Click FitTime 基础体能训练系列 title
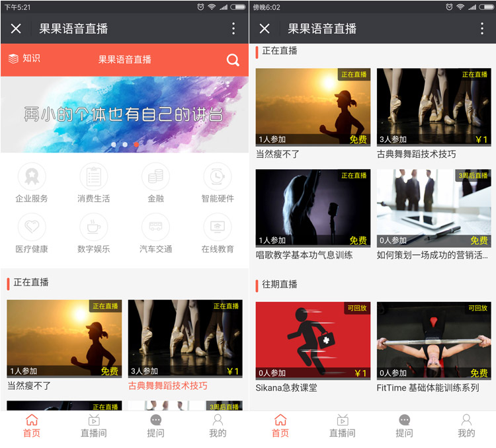496x448 pixels. (428, 388)
